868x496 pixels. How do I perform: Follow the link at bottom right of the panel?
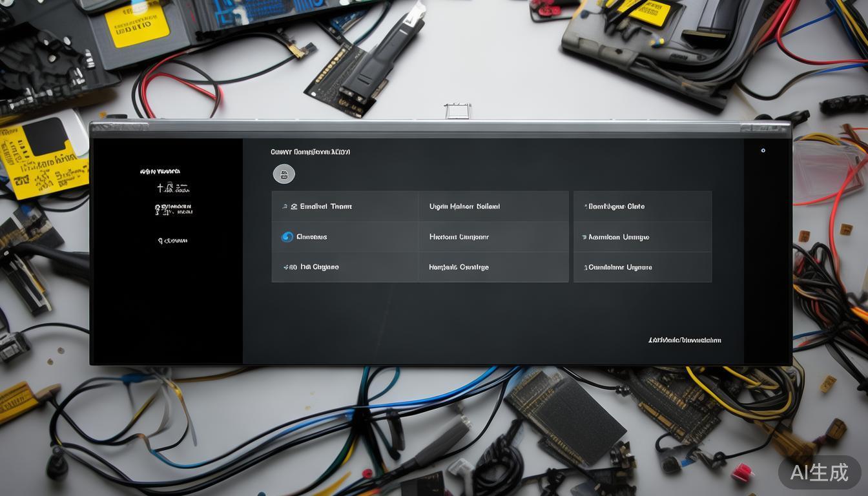click(x=685, y=340)
